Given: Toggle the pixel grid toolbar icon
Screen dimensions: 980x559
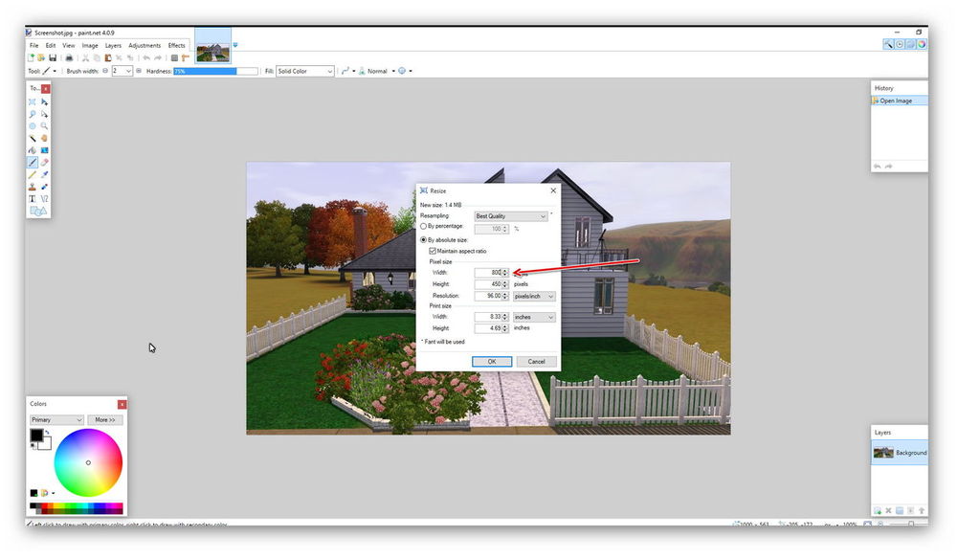Looking at the screenshot, I should pos(174,57).
